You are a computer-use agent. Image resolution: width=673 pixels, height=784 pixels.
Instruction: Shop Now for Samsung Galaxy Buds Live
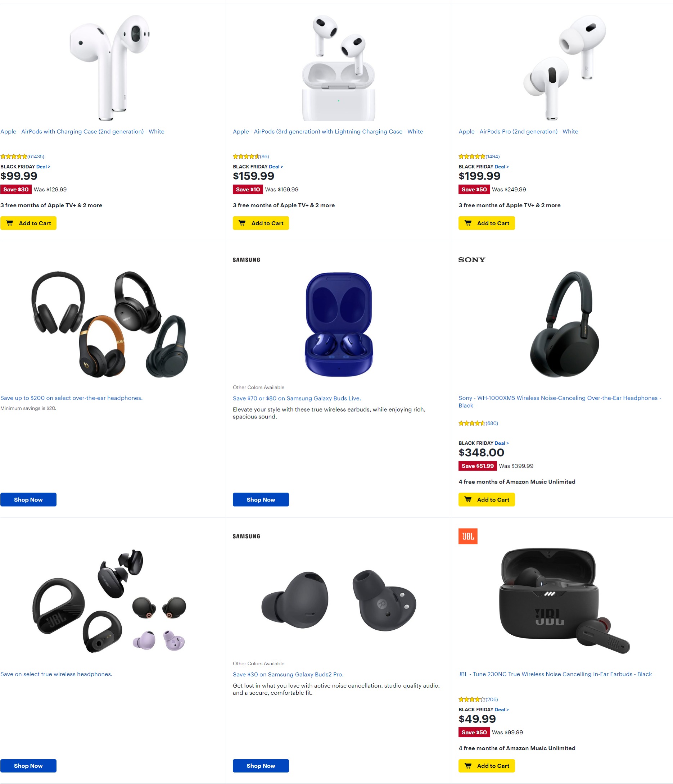coord(261,499)
